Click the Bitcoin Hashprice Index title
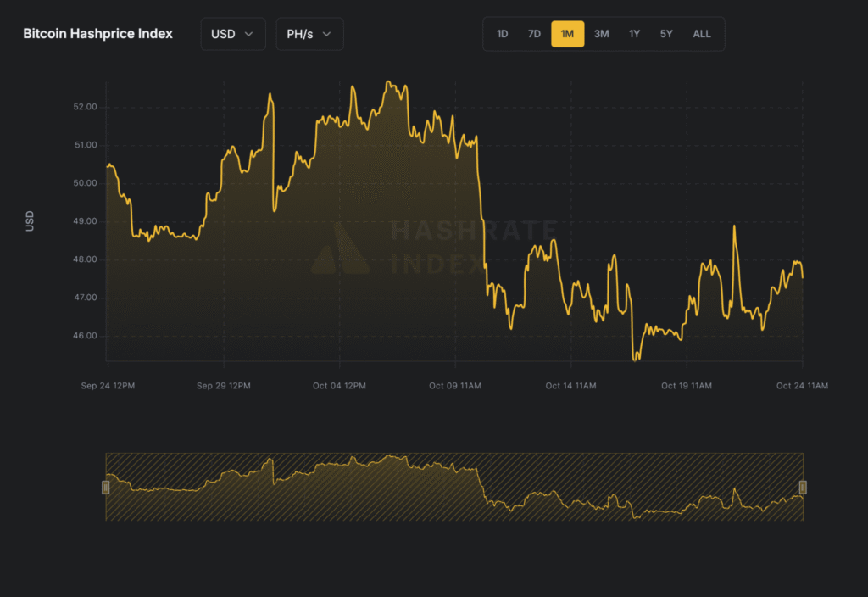Screen dimensions: 868x597 click(x=97, y=34)
